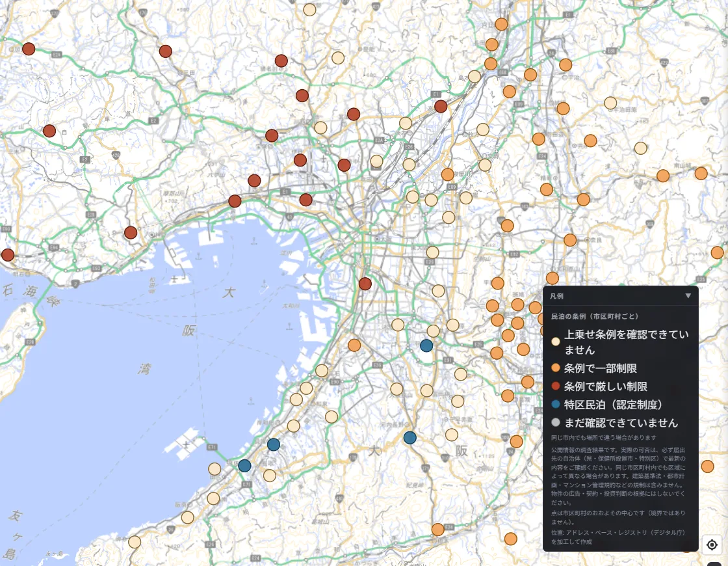Open the cream marker near 茨木
This screenshot has height=566, width=728.
click(406, 123)
